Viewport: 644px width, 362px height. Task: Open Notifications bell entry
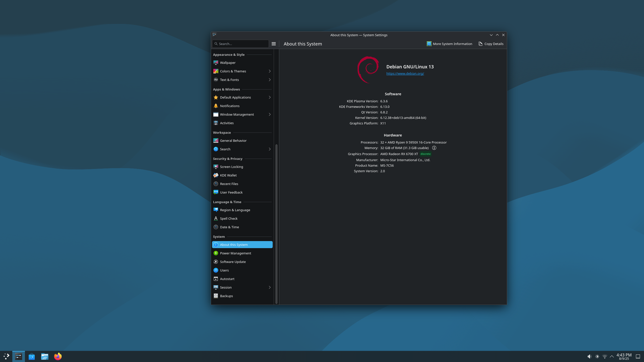pos(242,106)
